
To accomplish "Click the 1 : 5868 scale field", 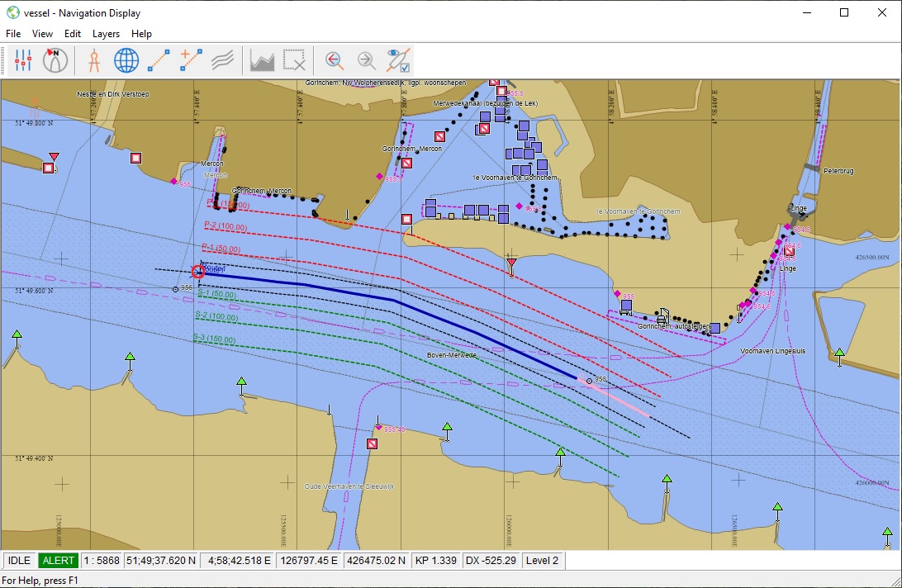I will click(x=102, y=561).
